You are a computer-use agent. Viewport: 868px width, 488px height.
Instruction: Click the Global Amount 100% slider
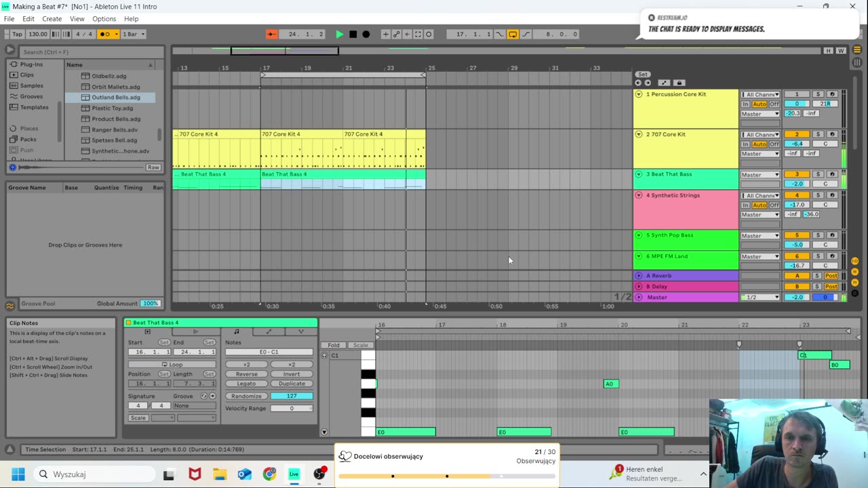tap(150, 304)
